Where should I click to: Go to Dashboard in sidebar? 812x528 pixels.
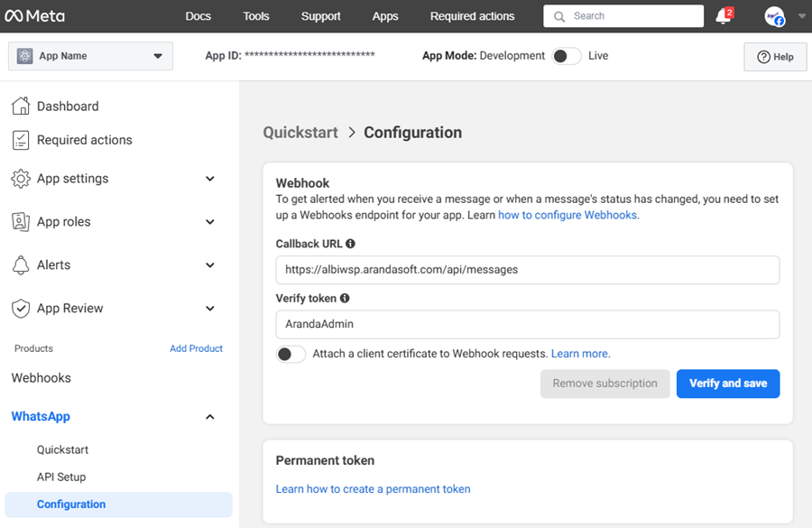(68, 107)
